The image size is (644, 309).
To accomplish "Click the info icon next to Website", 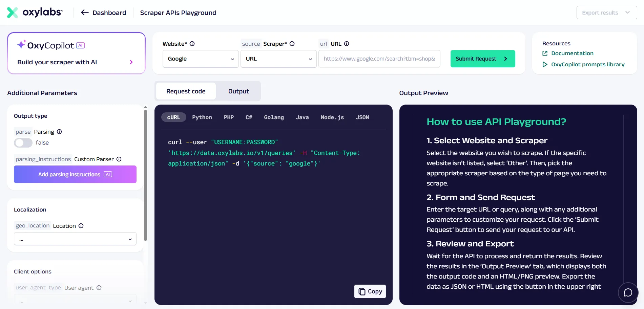I will 192,44.
